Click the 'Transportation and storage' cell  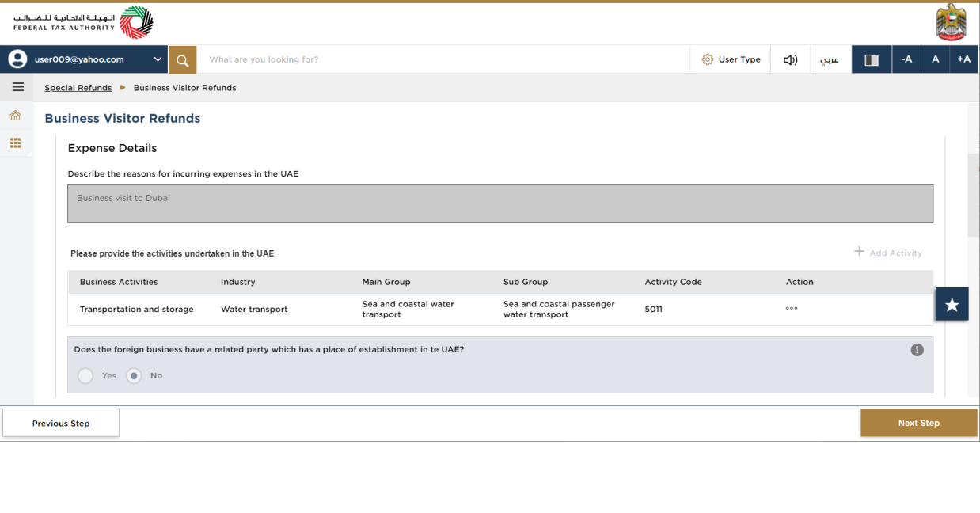(x=136, y=310)
